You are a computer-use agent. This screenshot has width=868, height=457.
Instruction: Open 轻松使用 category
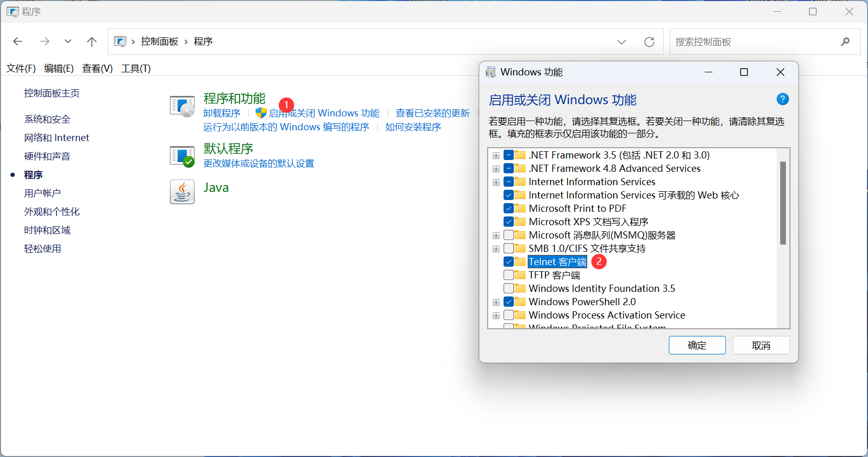(x=43, y=248)
